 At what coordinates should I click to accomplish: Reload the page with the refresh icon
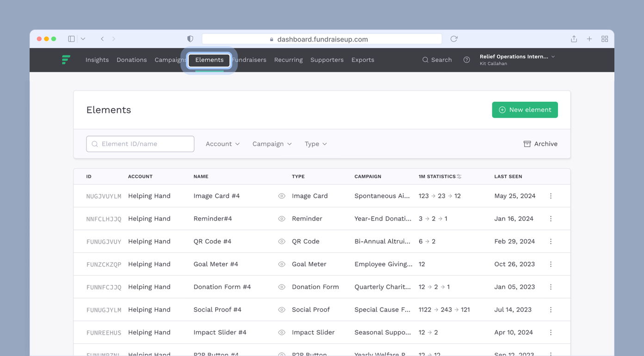[454, 39]
